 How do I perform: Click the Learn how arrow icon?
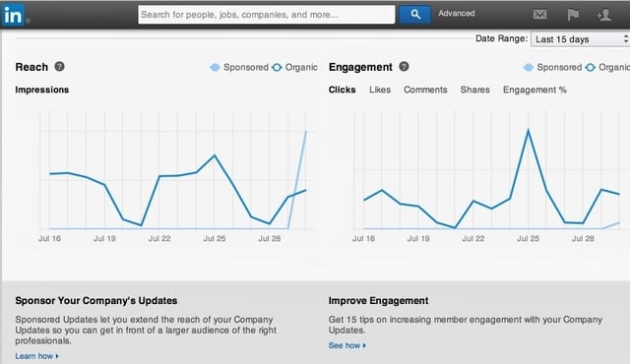(x=57, y=356)
